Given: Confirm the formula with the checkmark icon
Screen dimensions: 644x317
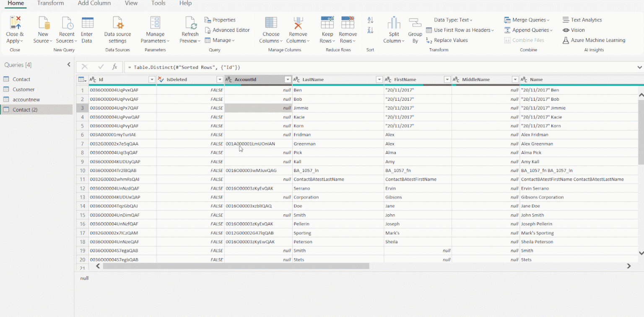Looking at the screenshot, I should (x=101, y=67).
